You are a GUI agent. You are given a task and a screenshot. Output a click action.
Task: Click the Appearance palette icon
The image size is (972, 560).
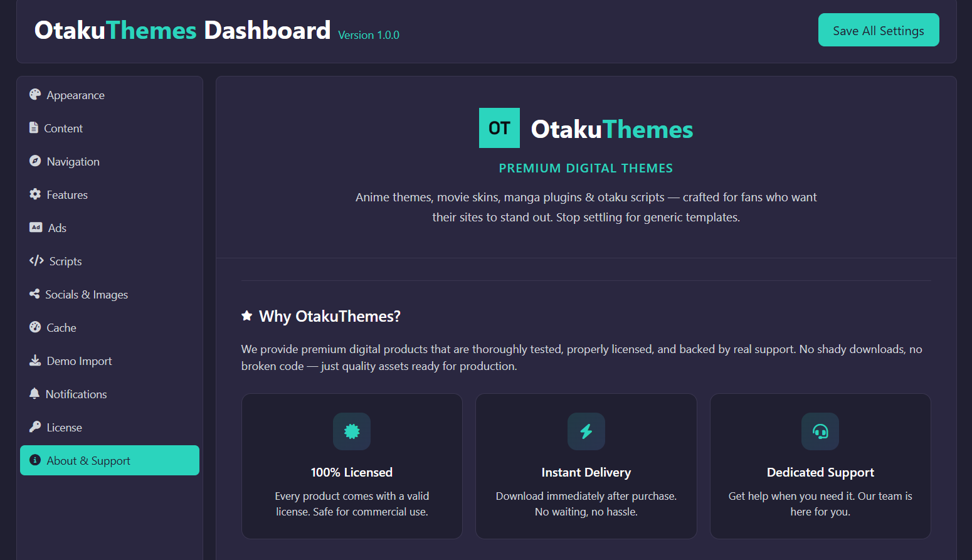coord(35,95)
